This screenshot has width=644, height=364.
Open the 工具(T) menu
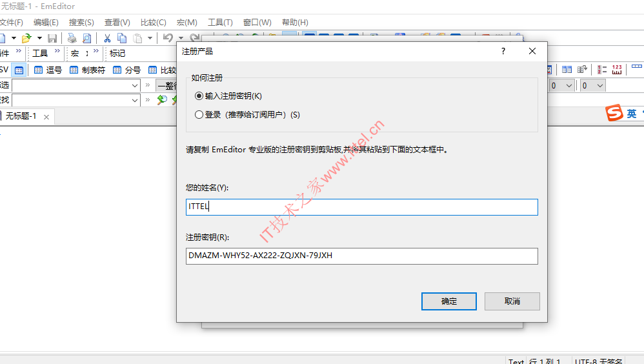pyautogui.click(x=220, y=23)
